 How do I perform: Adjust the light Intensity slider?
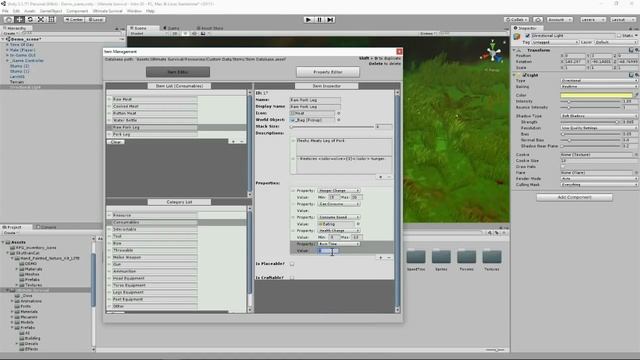click(x=591, y=101)
